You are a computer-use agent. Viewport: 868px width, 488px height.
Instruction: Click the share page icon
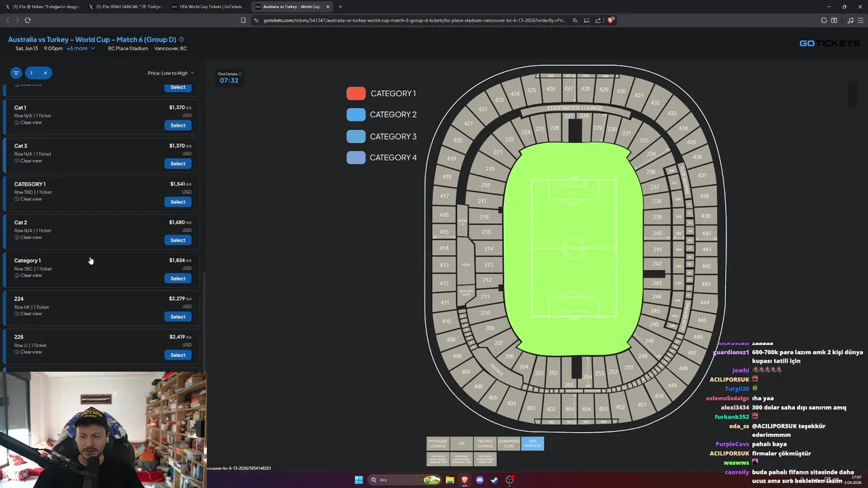tap(599, 20)
